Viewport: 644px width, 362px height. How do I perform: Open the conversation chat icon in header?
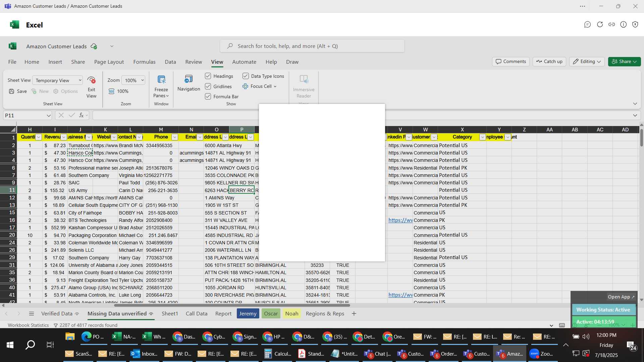coord(587,24)
